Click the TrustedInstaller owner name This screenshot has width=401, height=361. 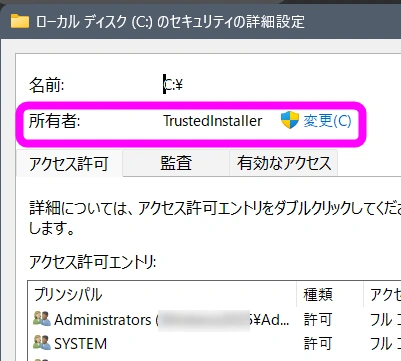point(213,121)
